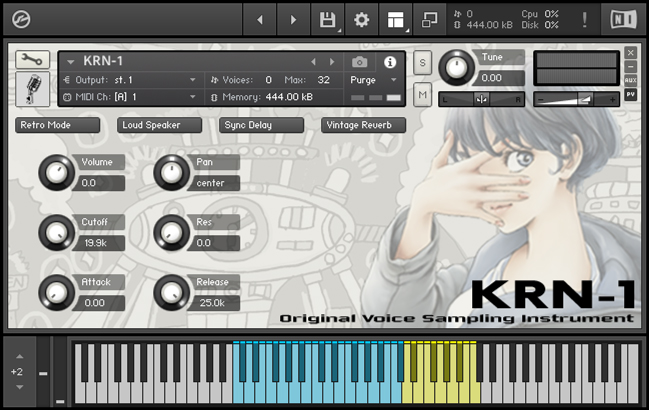Click the Res resonance knob

[x=171, y=233]
